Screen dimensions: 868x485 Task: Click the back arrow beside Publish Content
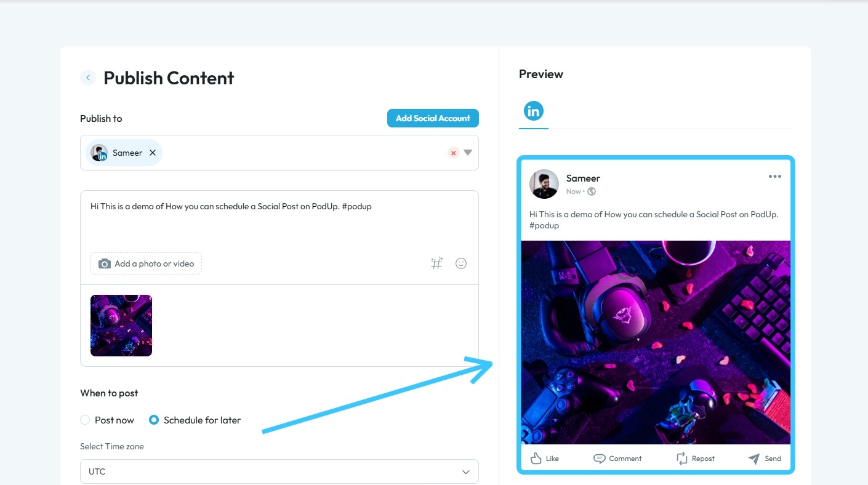[x=88, y=78]
